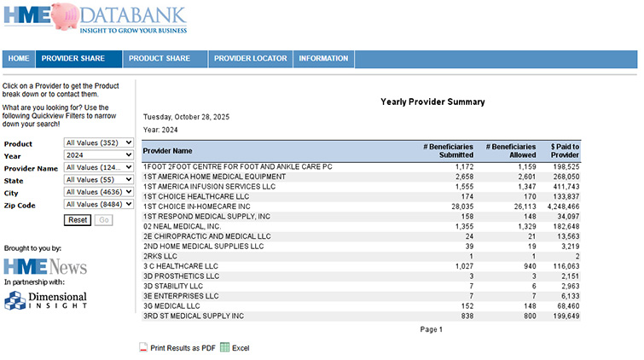Open the State filter dropdown
Screen dimensions: 644x360
pos(99,180)
